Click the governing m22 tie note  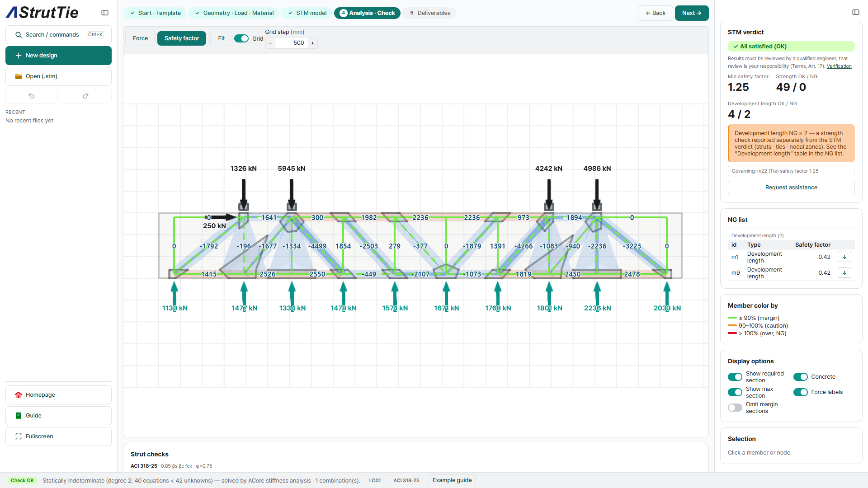(791, 171)
